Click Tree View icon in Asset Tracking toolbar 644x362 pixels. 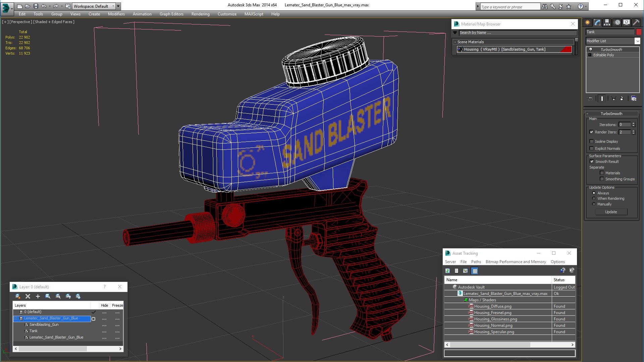click(x=465, y=271)
